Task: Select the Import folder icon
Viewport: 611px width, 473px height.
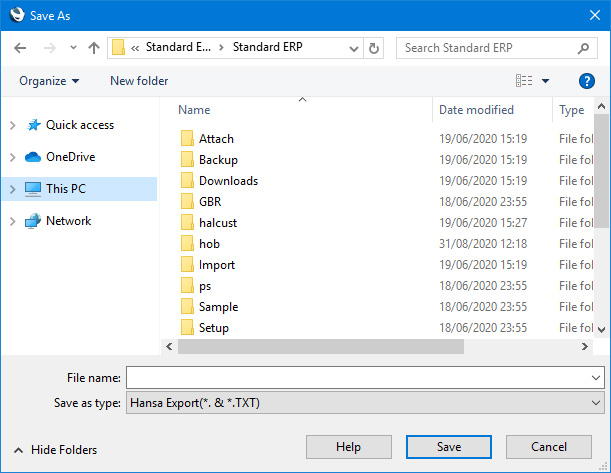Action: click(x=187, y=264)
